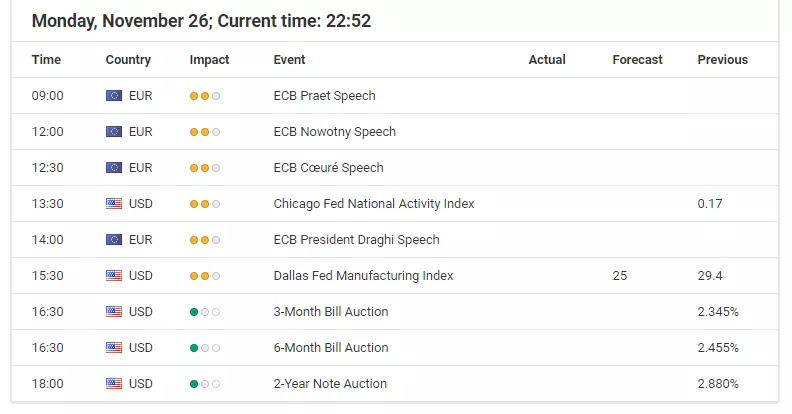
Task: Click the USD label in 13:30 row
Action: pyautogui.click(x=140, y=203)
